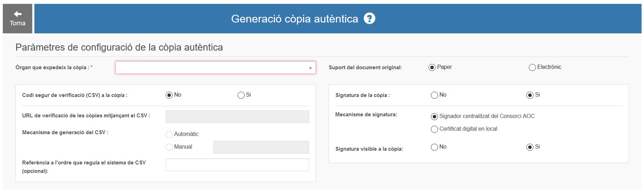This screenshot has width=644, height=189.
Task: Click the URL de verificació input field
Action: [237, 117]
